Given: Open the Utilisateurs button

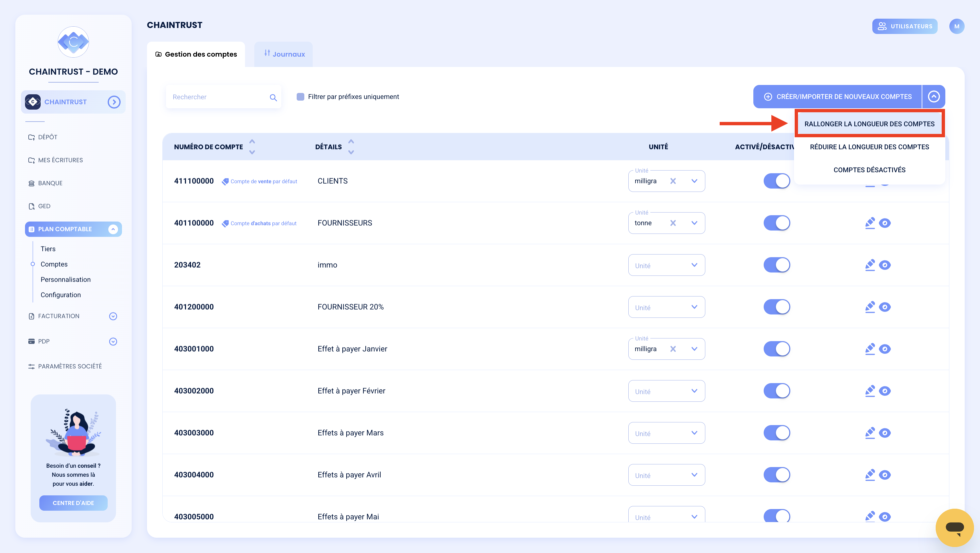Looking at the screenshot, I should [x=904, y=26].
